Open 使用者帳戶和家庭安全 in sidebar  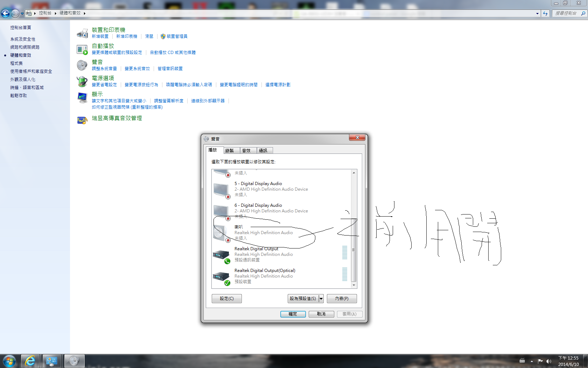pyautogui.click(x=31, y=71)
